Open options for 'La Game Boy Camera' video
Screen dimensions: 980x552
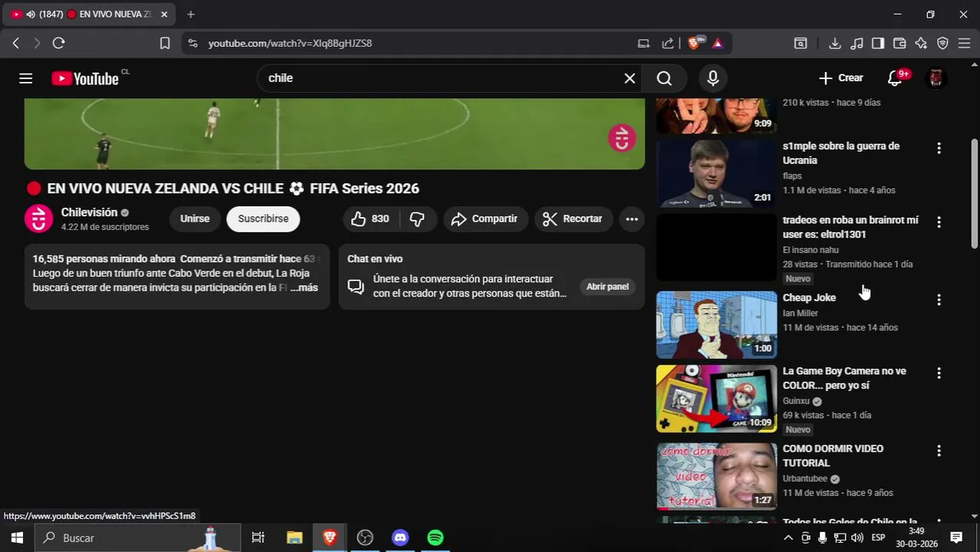coord(939,373)
